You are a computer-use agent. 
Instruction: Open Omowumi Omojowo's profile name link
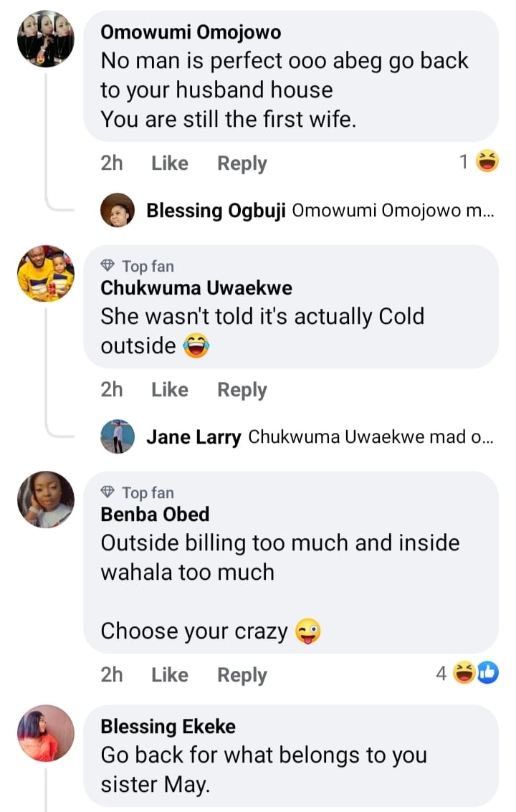pos(191,32)
